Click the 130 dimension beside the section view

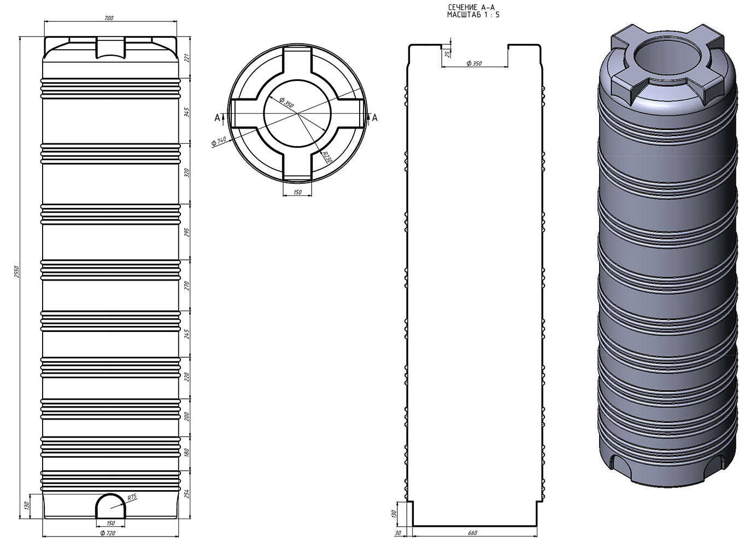394,514
